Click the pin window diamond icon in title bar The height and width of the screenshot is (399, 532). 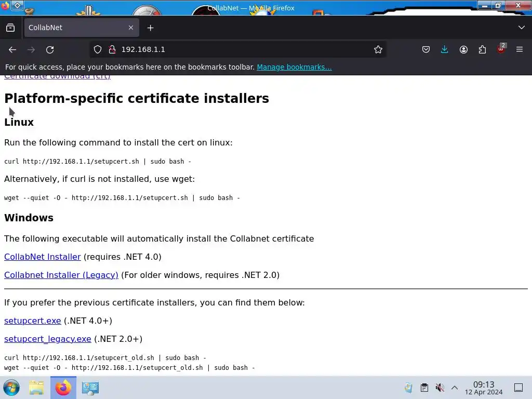point(17,5)
